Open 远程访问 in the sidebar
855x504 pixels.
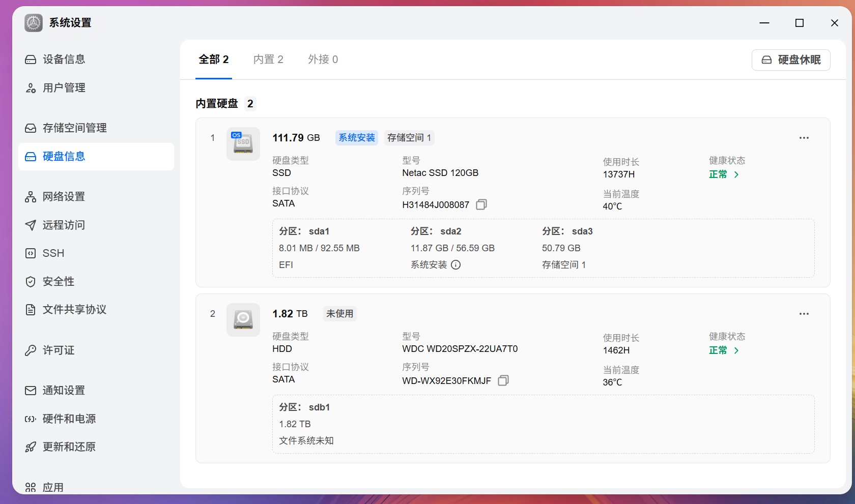[x=96, y=225]
